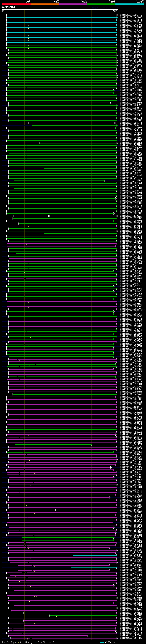Click the UniRef100_A9PHH6 label

point(131,364)
